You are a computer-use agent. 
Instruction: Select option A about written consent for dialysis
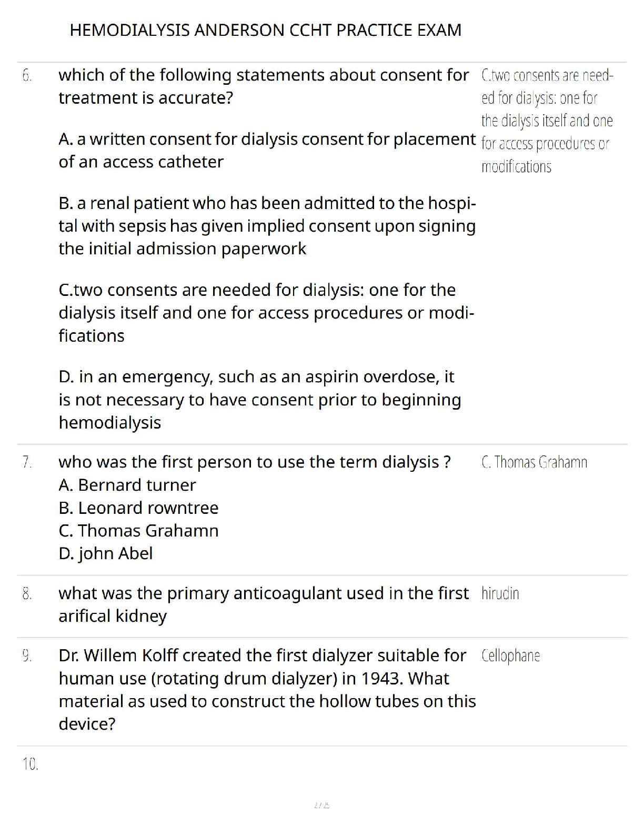(x=266, y=150)
